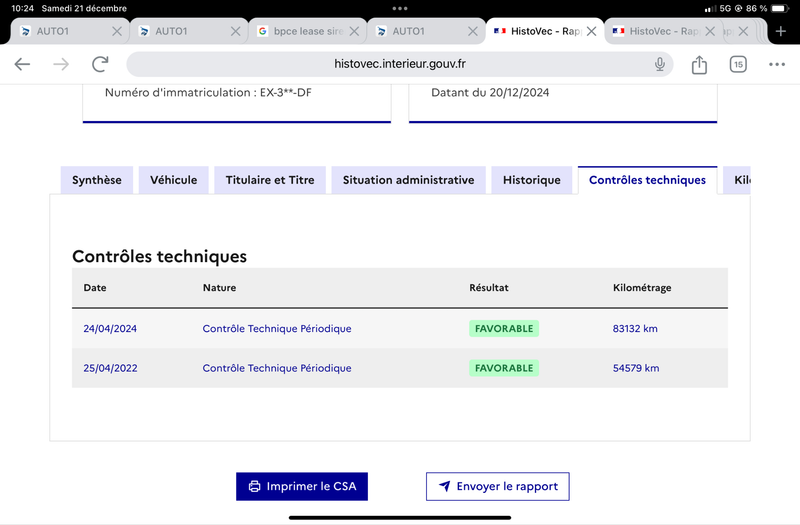Click Contrôle Technique Périodique in 2022 row
This screenshot has height=525, width=800.
pyautogui.click(x=277, y=368)
